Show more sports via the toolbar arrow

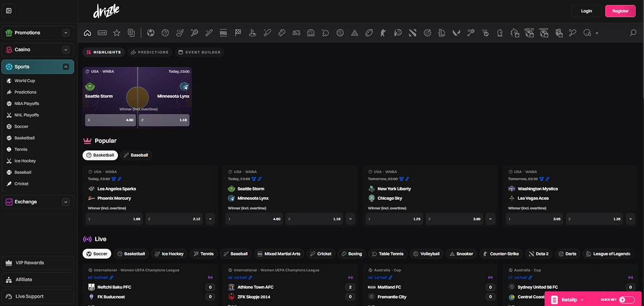(597, 33)
